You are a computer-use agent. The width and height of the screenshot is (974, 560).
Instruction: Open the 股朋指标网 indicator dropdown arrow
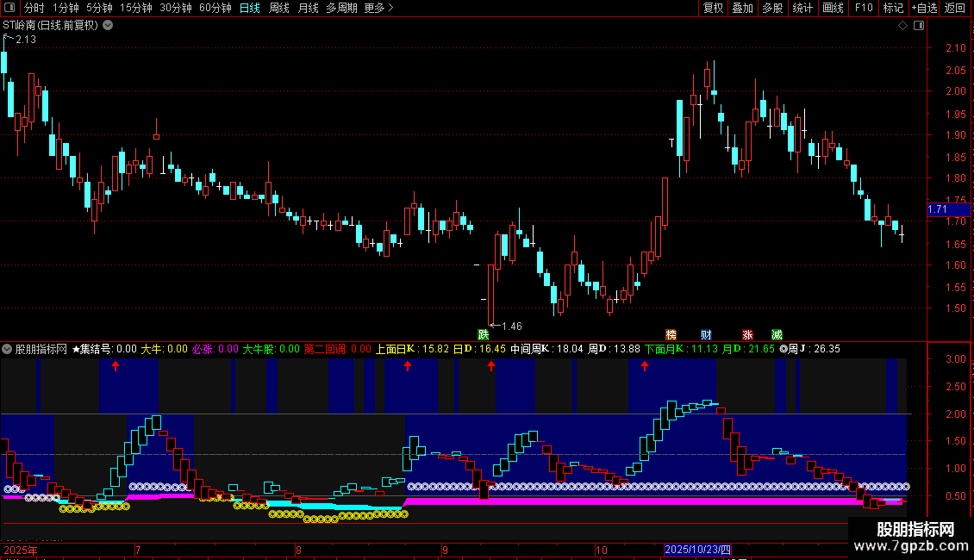[x=8, y=350]
